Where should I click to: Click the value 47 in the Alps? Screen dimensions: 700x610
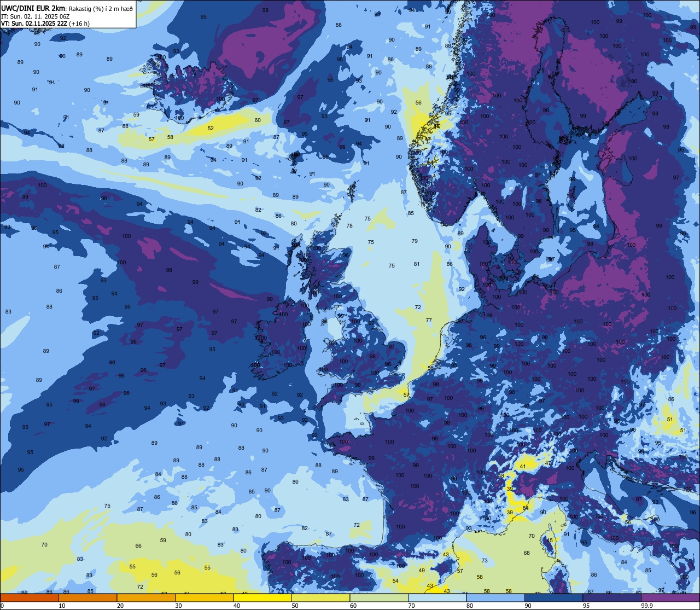pos(548,463)
